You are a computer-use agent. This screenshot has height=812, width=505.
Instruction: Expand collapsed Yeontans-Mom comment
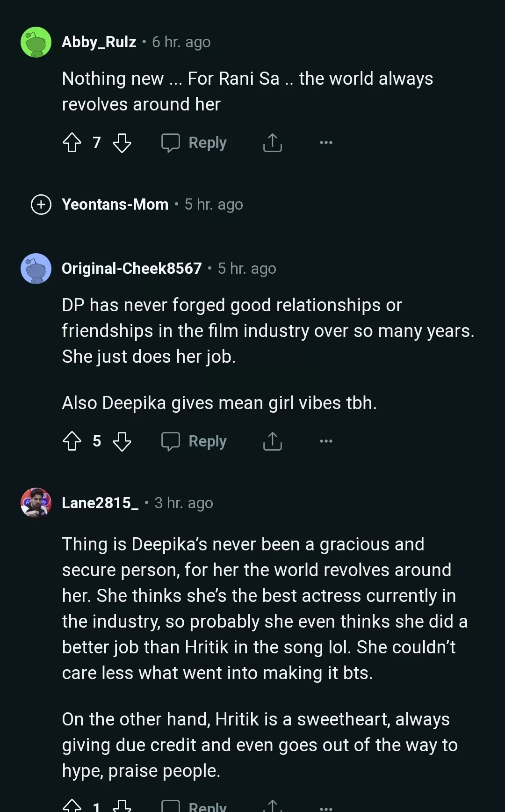[x=41, y=205]
